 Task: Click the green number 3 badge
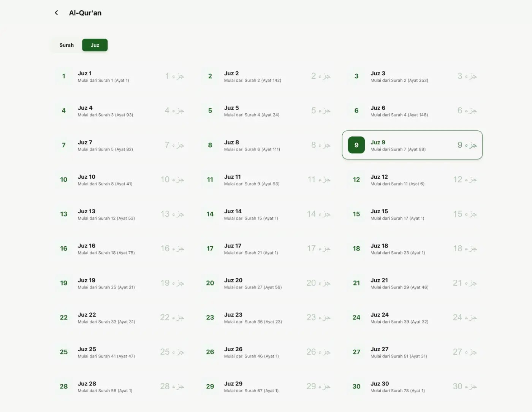356,76
